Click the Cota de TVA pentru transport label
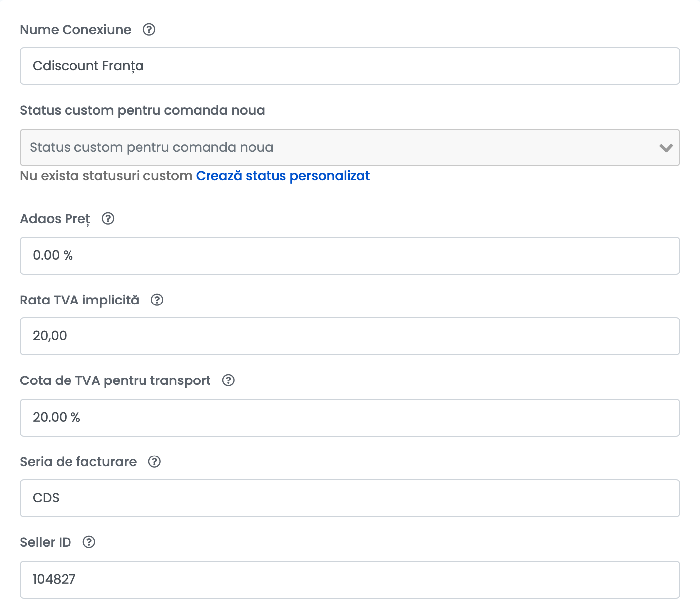 (115, 380)
